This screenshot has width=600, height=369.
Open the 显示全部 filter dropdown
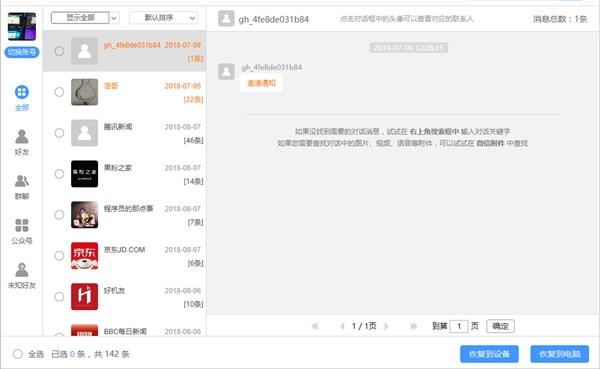point(85,18)
